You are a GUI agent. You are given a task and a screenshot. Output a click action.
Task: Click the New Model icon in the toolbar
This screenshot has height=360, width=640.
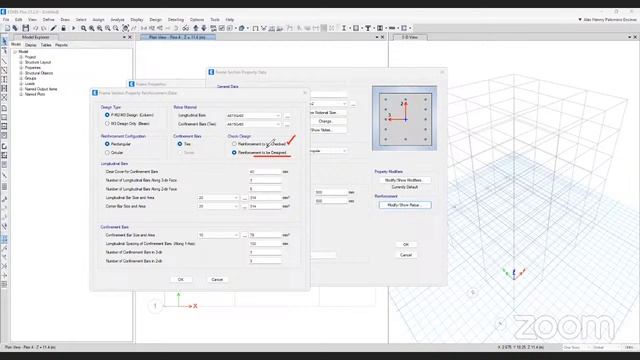(x=7, y=28)
